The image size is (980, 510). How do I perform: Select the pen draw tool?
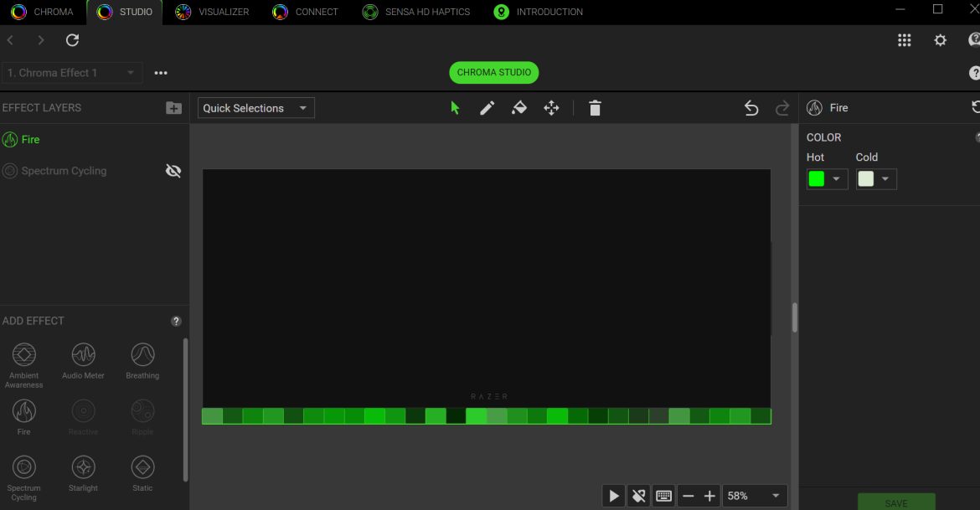[x=487, y=108]
